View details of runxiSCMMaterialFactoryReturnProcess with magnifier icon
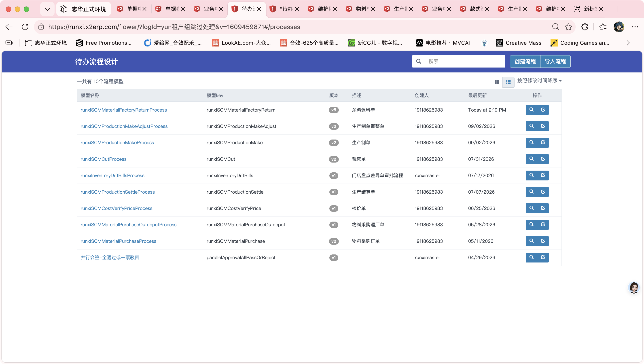 (531, 110)
